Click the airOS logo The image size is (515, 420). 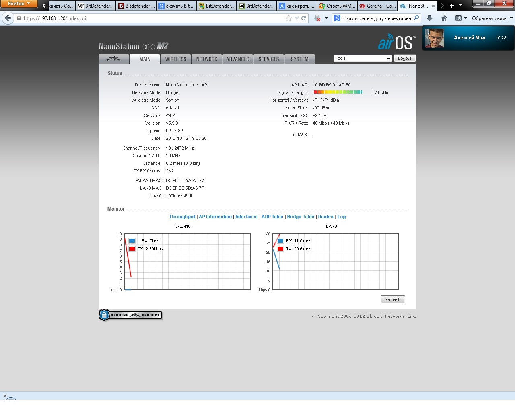coord(396,42)
